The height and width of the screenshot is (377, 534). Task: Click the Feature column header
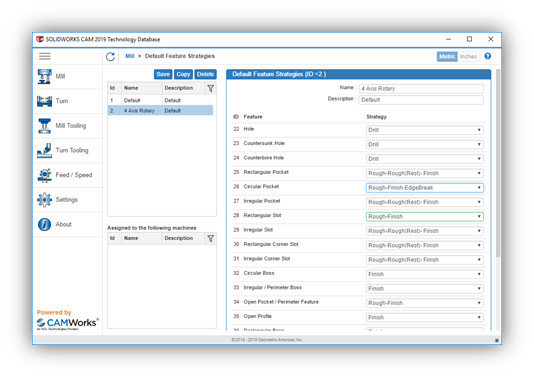(253, 117)
